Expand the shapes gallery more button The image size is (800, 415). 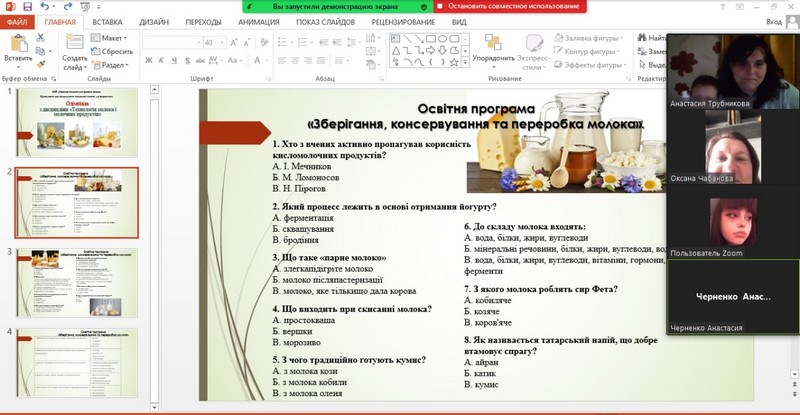465,62
